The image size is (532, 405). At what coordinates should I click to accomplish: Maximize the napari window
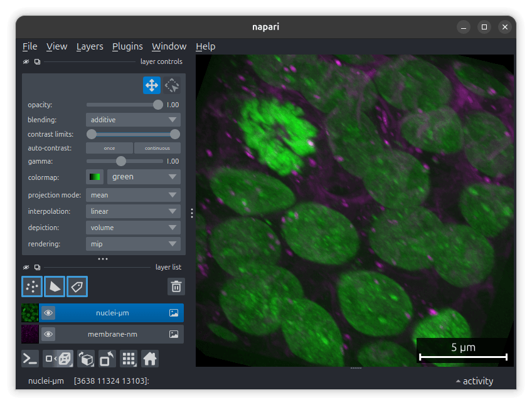click(x=484, y=27)
